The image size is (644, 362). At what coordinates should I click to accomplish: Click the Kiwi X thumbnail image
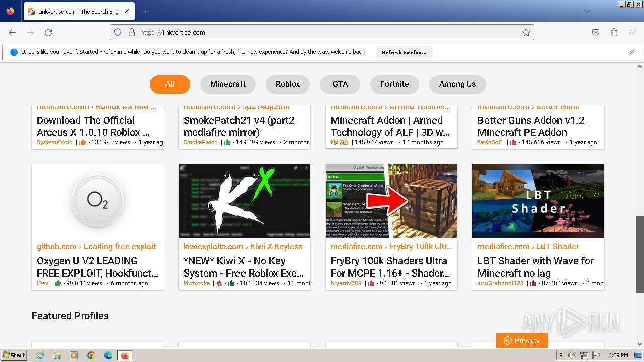(x=245, y=201)
